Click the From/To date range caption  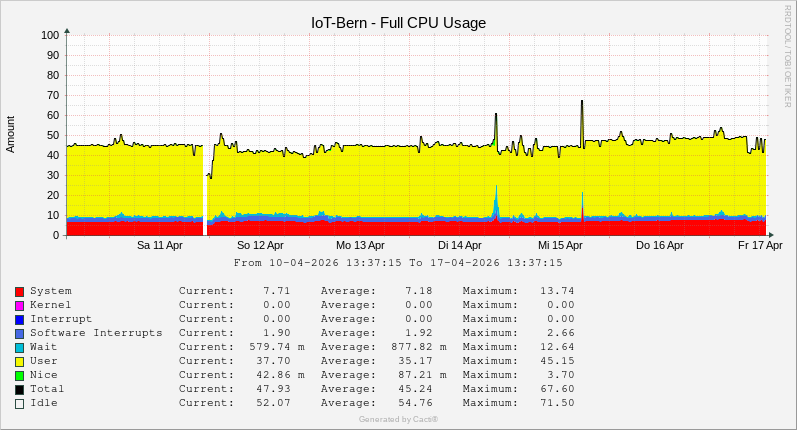pyautogui.click(x=398, y=263)
